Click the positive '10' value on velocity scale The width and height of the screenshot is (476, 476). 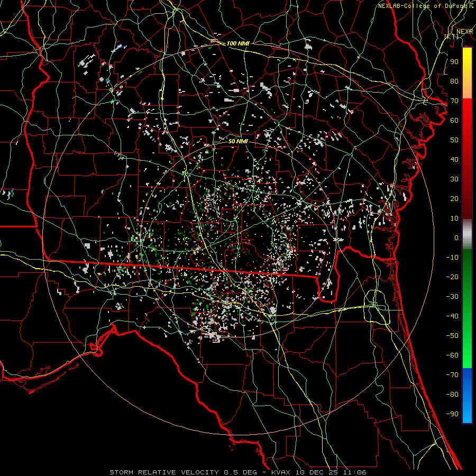pyautogui.click(x=454, y=218)
